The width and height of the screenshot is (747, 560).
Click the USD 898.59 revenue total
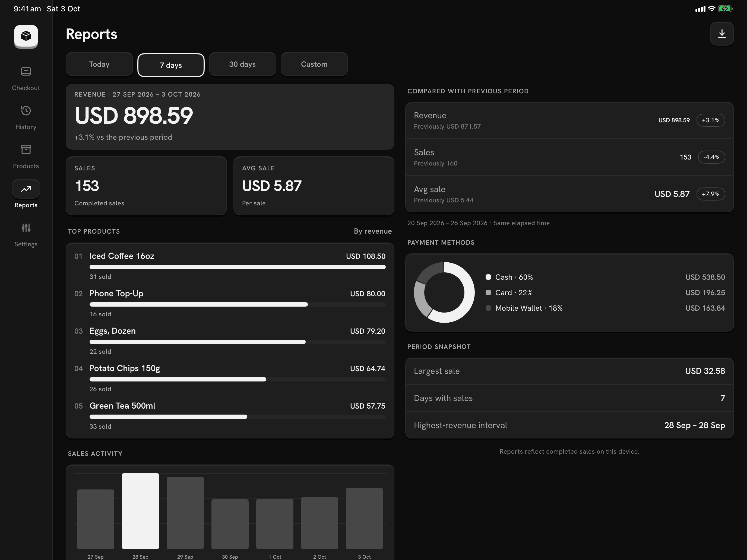coord(134,116)
